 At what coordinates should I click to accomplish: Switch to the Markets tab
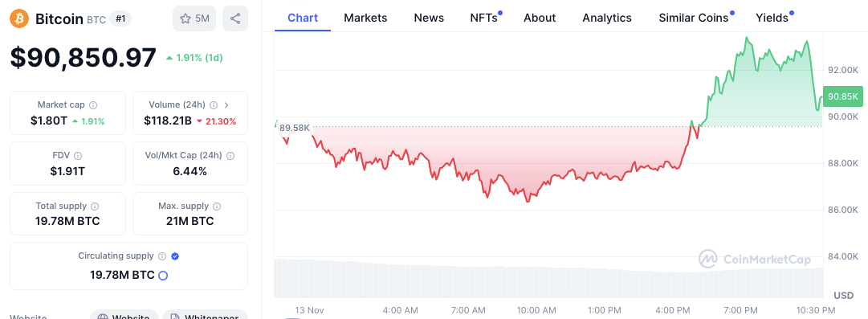[x=365, y=18]
